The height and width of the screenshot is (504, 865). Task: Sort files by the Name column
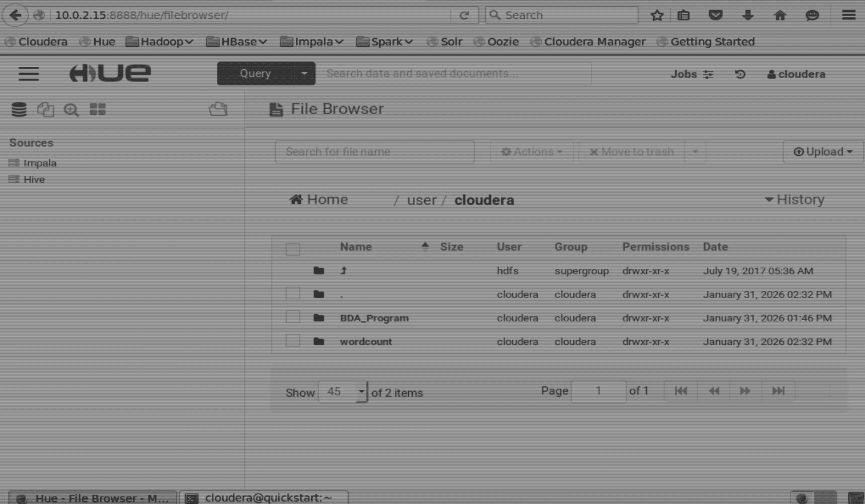tap(356, 247)
